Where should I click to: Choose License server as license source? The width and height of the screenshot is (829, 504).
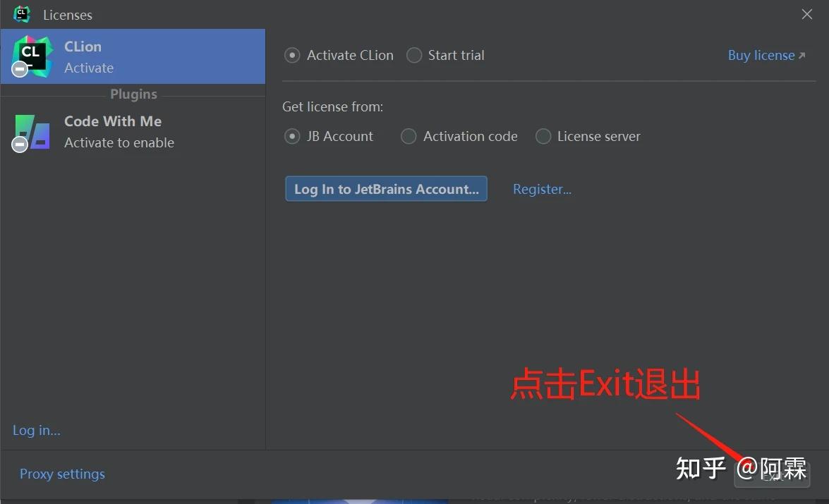point(543,136)
